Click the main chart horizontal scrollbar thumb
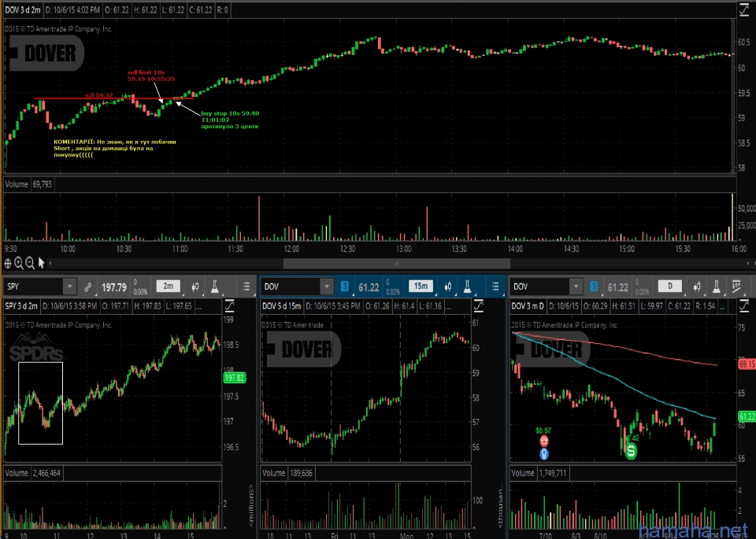This screenshot has height=539, width=756. (397, 264)
